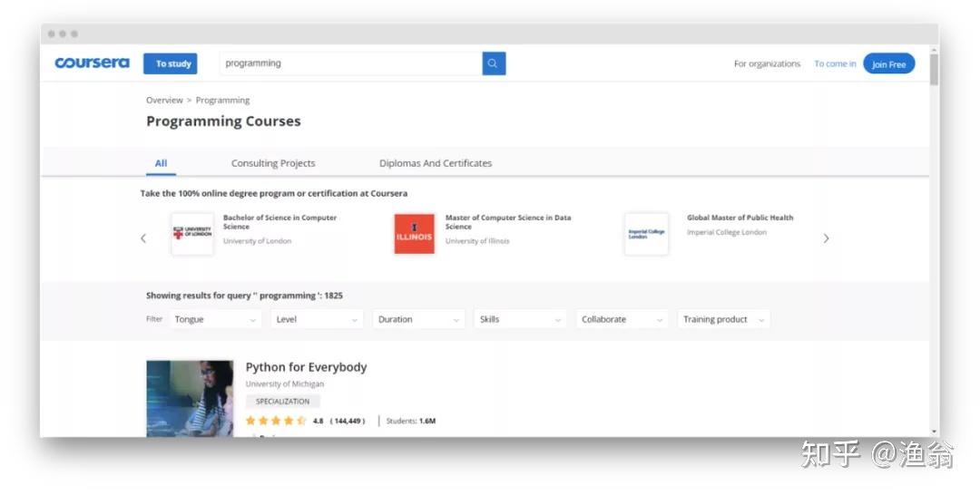Click the Join Free button
This screenshot has height=495, width=980.
888,63
